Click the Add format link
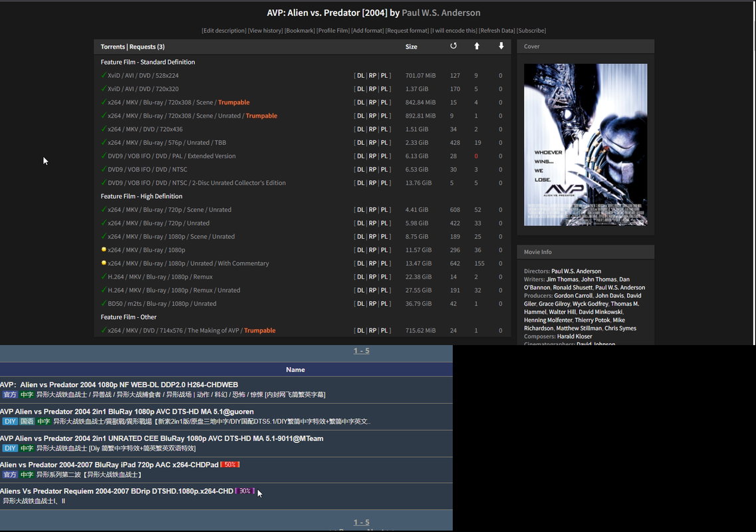 pos(368,31)
